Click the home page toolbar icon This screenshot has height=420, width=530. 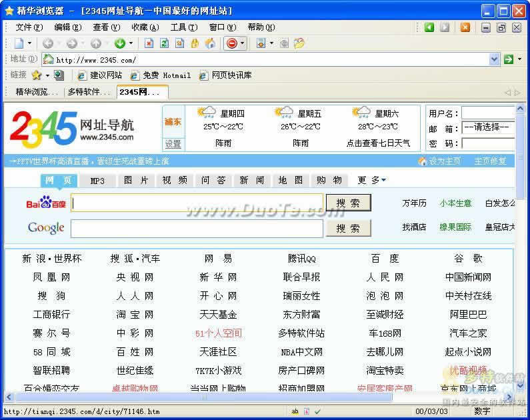click(210, 43)
